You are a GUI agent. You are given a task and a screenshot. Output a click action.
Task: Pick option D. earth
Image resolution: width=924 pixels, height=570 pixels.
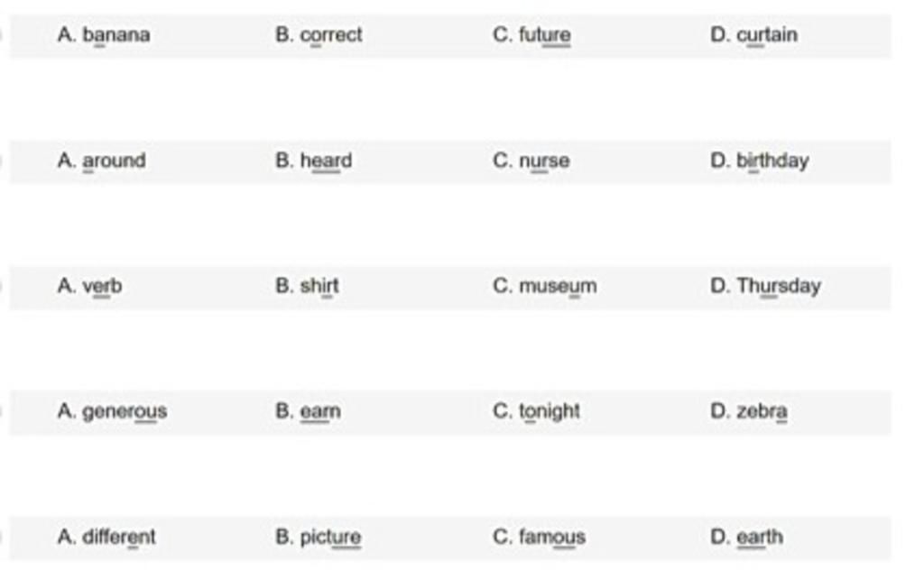747,537
